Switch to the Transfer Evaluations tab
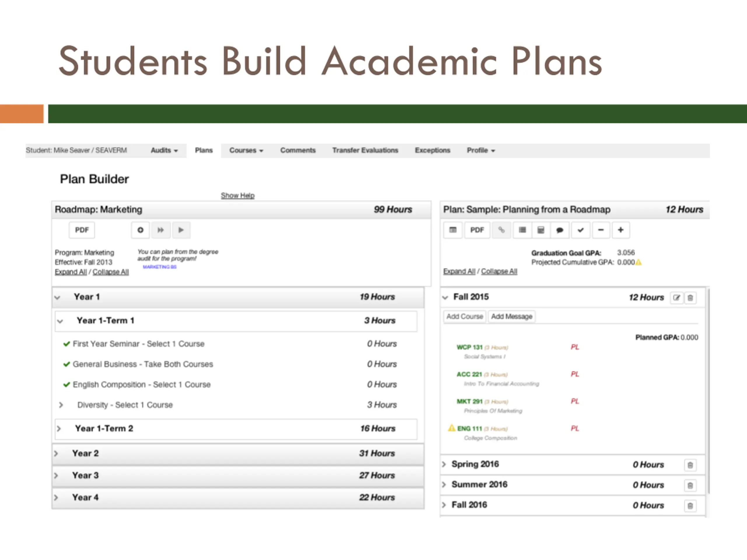The width and height of the screenshot is (747, 560). click(365, 150)
